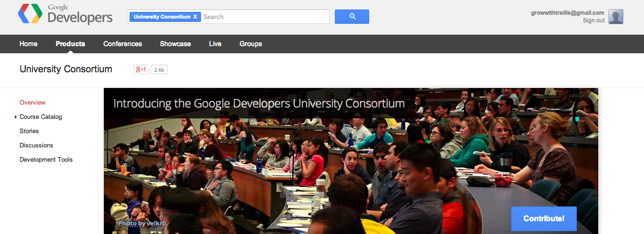Open Course Catalog in the sidebar
Image resolution: width=644 pixels, height=234 pixels.
(x=40, y=117)
